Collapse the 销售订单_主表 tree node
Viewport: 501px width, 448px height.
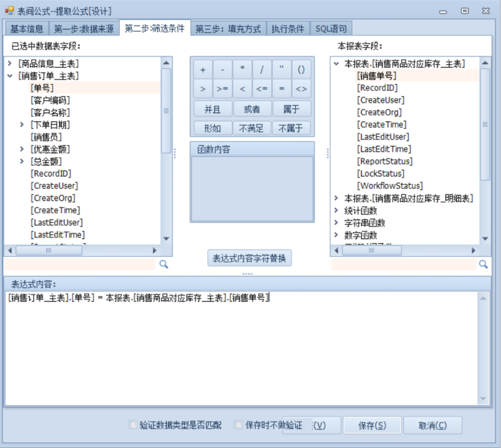[10, 76]
